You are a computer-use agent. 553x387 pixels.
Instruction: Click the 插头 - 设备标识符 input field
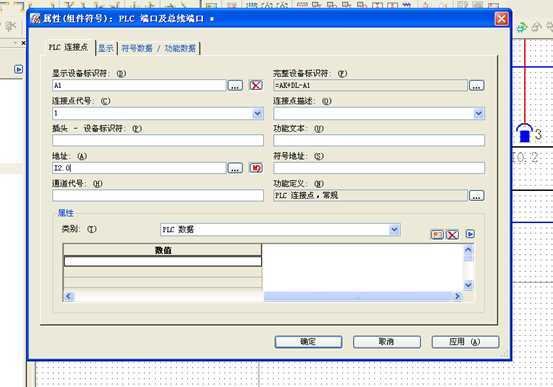pos(158,140)
